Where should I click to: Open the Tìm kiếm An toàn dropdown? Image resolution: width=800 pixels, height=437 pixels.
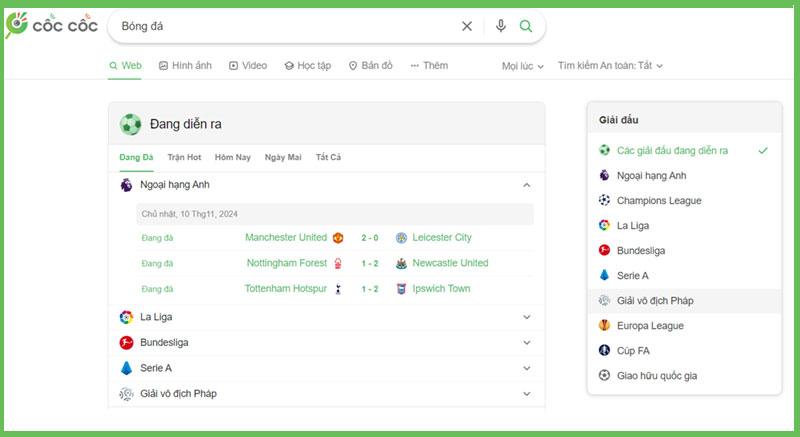[x=610, y=66]
